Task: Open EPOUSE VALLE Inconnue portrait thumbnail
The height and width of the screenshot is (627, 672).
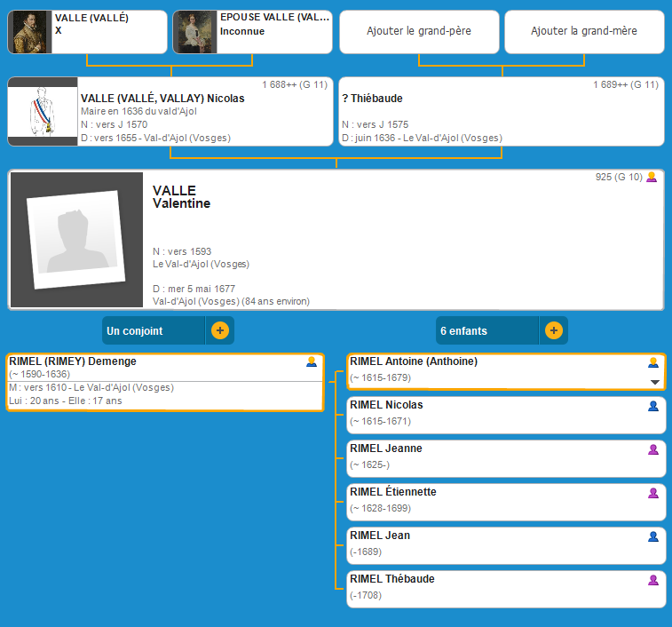Action: [195, 33]
